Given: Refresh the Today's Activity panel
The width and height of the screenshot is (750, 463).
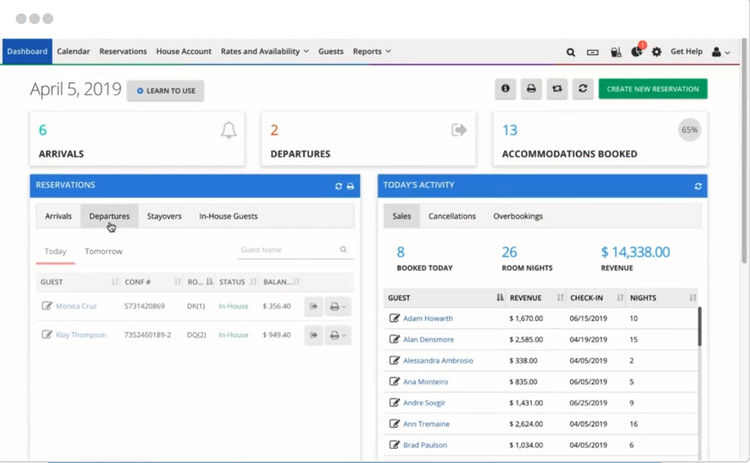Looking at the screenshot, I should click(698, 186).
